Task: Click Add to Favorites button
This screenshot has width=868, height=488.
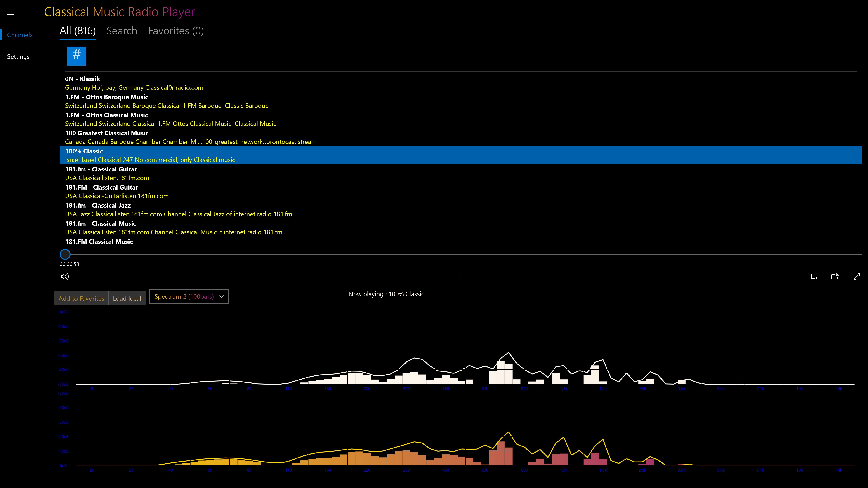Action: click(x=82, y=298)
